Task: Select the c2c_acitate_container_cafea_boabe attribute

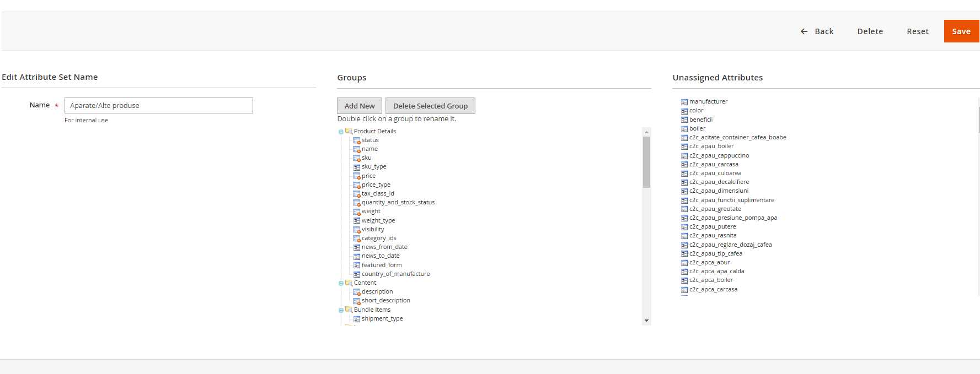Action: pos(738,137)
